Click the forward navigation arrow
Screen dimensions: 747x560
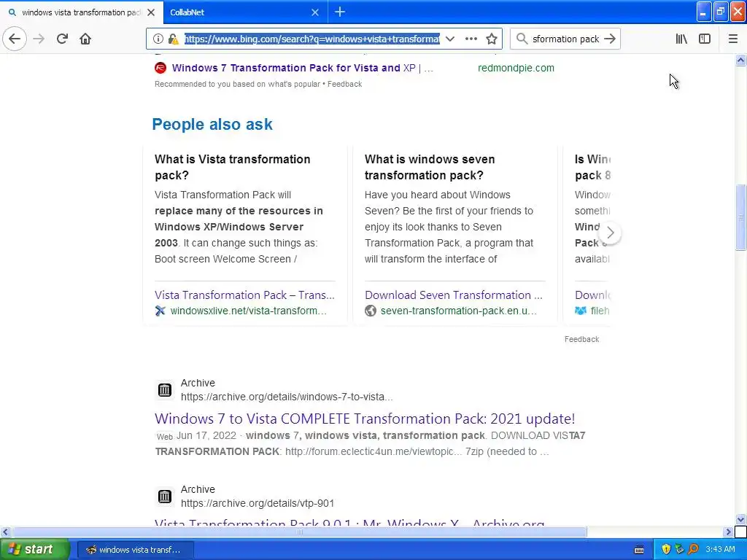pos(39,39)
